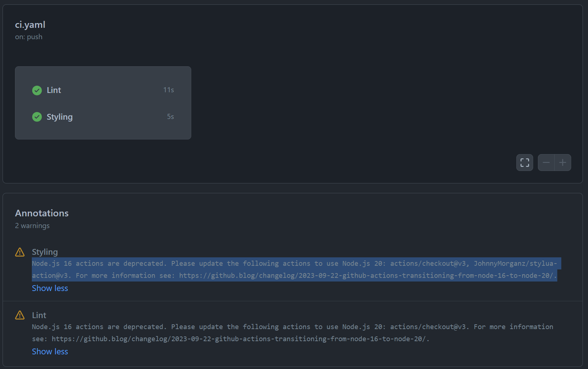The width and height of the screenshot is (588, 369).
Task: Open fullscreen view of the workflow graph
Action: (x=524, y=162)
